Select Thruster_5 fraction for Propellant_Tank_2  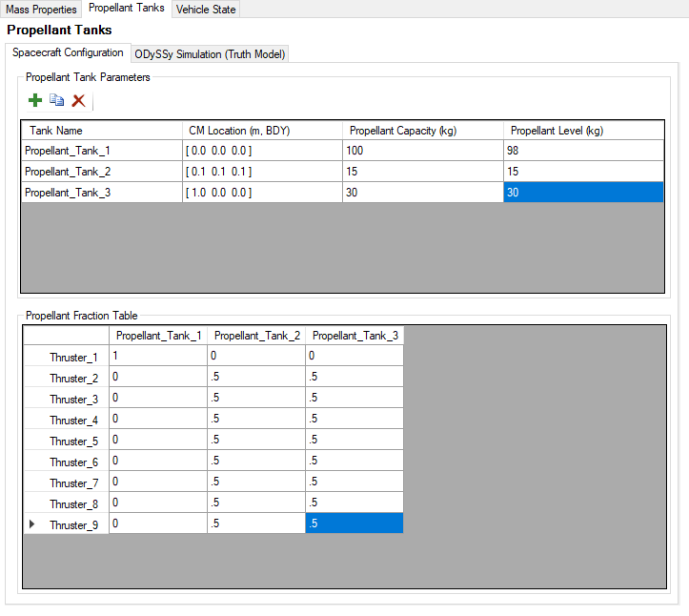[256, 441]
